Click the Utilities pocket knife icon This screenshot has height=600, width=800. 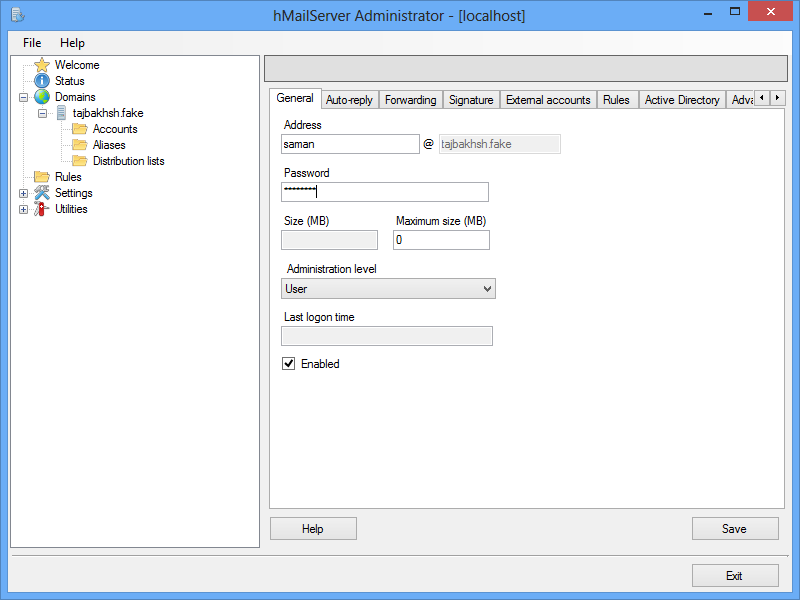click(42, 209)
